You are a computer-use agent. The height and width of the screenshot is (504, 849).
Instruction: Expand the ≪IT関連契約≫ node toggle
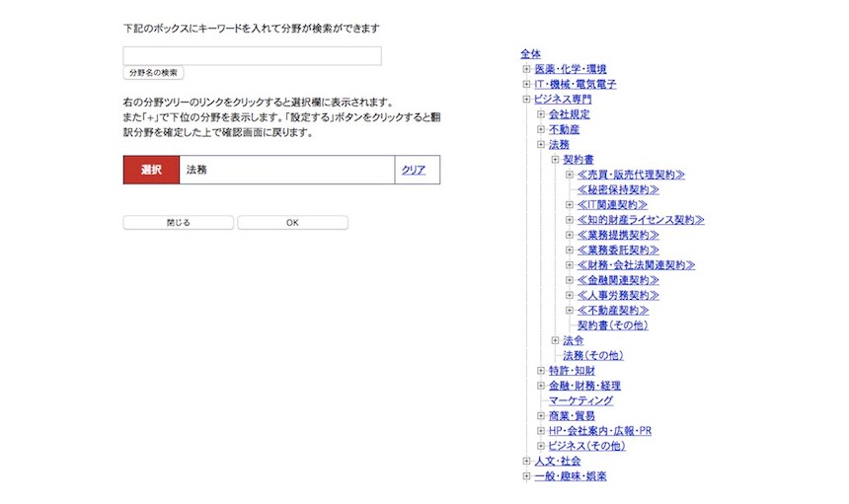(570, 205)
